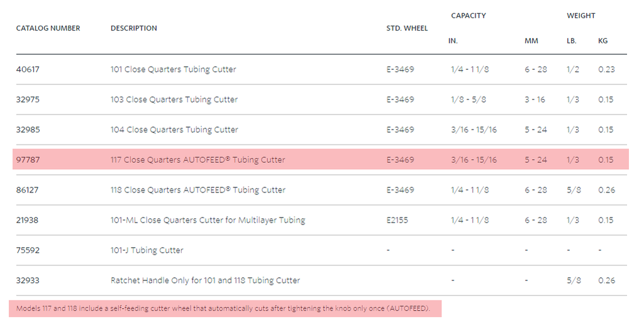
Task: Click the STD. WHEEL column header
Action: (x=407, y=28)
